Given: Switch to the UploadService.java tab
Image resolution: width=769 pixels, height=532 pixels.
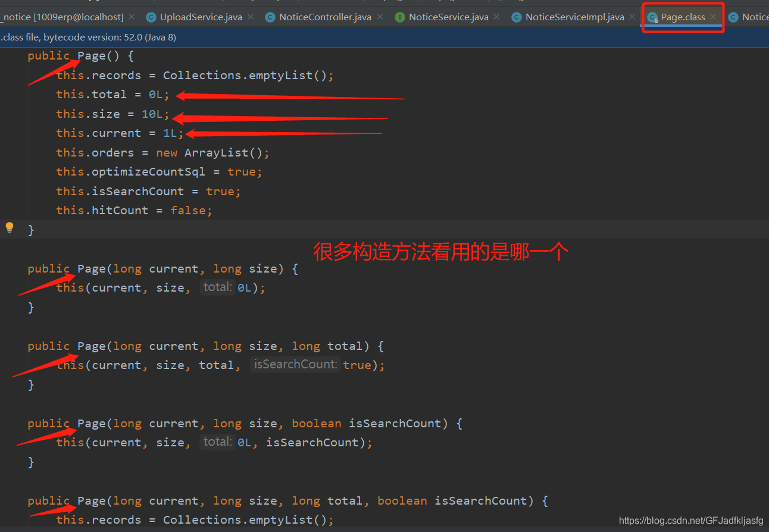Looking at the screenshot, I should click(x=201, y=17).
